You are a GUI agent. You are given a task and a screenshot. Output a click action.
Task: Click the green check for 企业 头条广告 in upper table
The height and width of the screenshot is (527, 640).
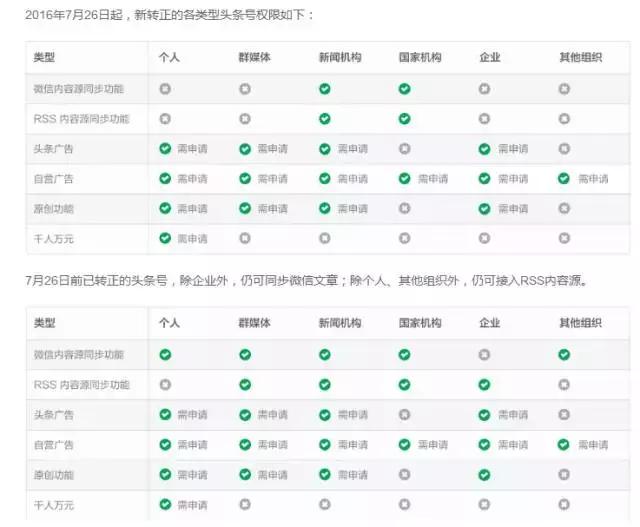[x=484, y=149]
